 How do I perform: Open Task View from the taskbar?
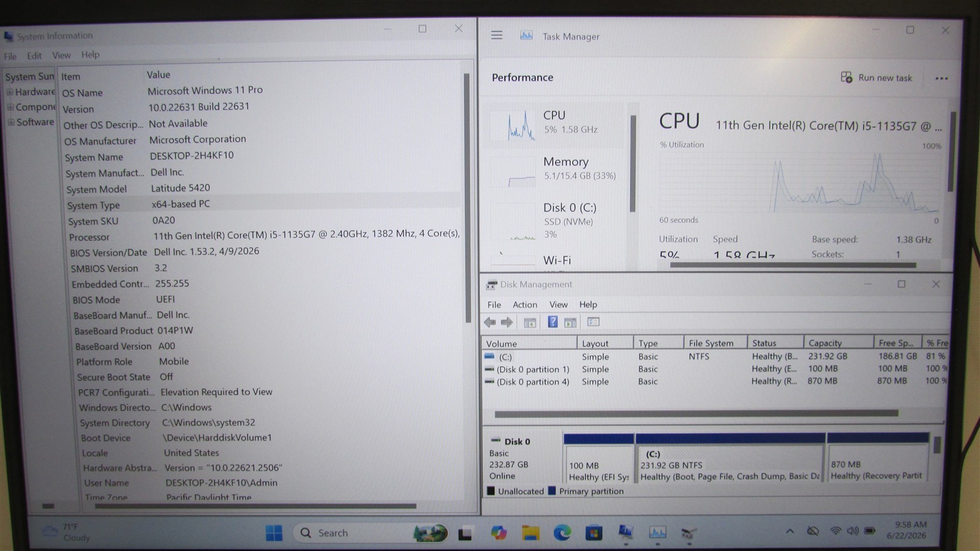tap(465, 534)
